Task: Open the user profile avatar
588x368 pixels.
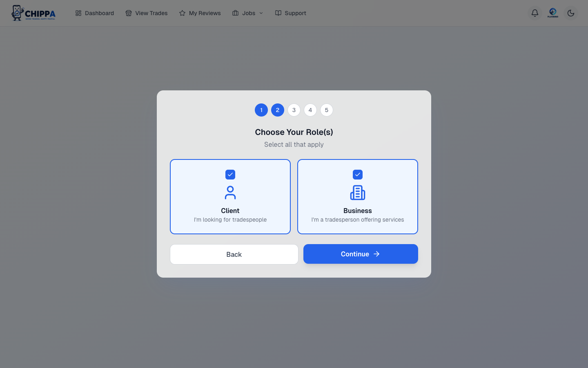Action: (x=553, y=13)
